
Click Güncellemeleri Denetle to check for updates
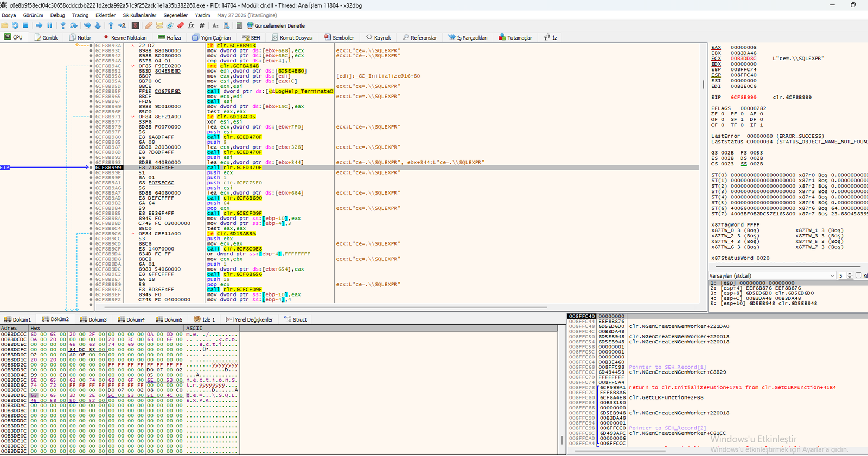point(276,25)
